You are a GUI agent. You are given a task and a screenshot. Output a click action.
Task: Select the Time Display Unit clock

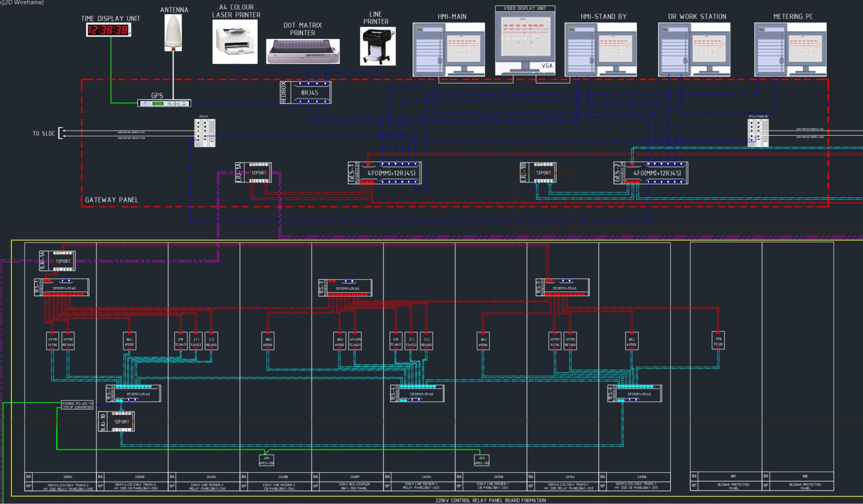(109, 30)
